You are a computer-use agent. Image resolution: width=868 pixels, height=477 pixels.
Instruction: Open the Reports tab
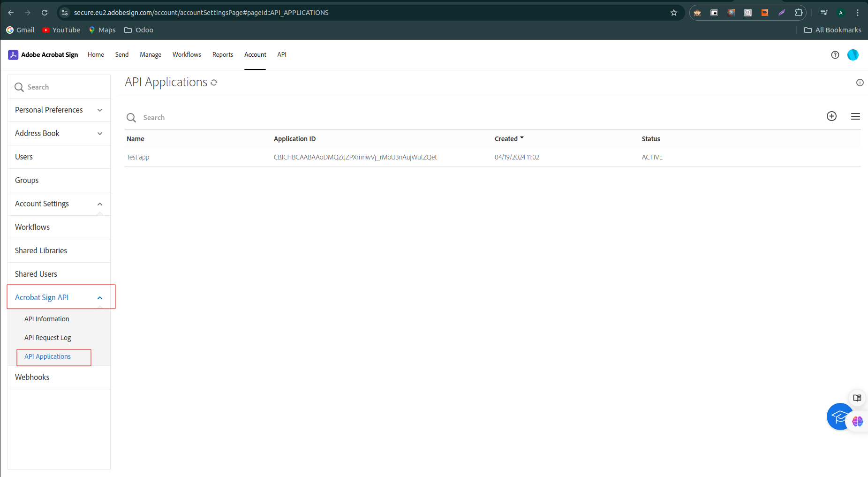coord(223,55)
